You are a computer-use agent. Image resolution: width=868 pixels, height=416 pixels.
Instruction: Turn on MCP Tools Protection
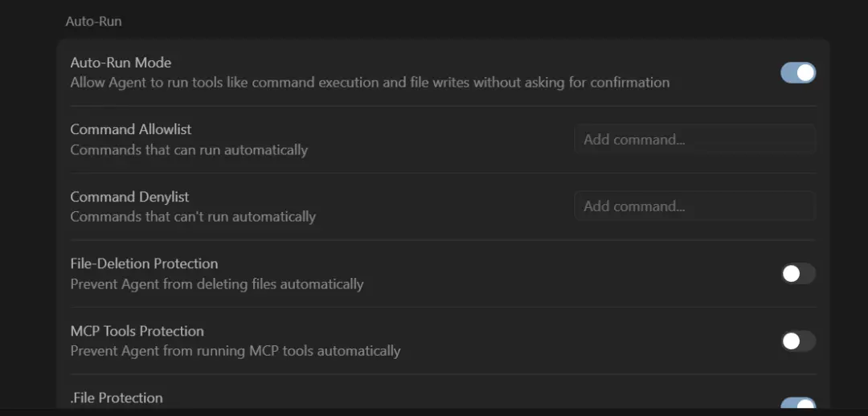pyautogui.click(x=798, y=341)
